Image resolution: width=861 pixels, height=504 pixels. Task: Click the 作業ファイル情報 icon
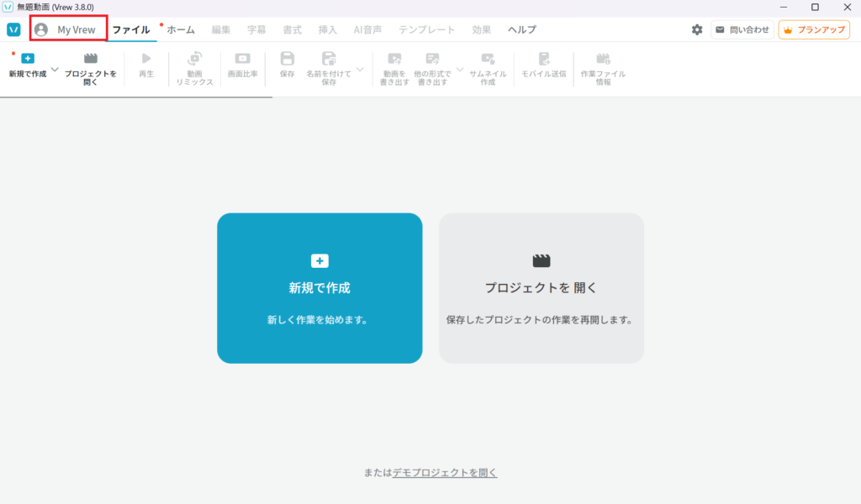point(602,59)
